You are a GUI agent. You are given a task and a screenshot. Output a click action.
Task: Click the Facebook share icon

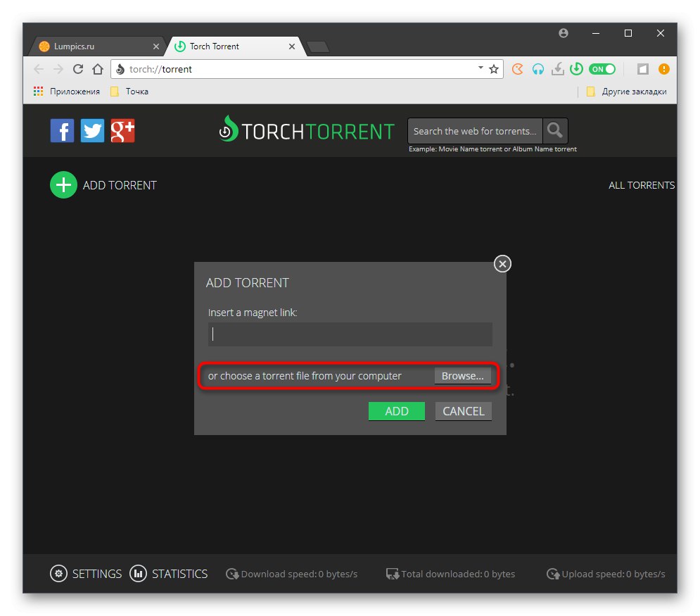point(62,130)
